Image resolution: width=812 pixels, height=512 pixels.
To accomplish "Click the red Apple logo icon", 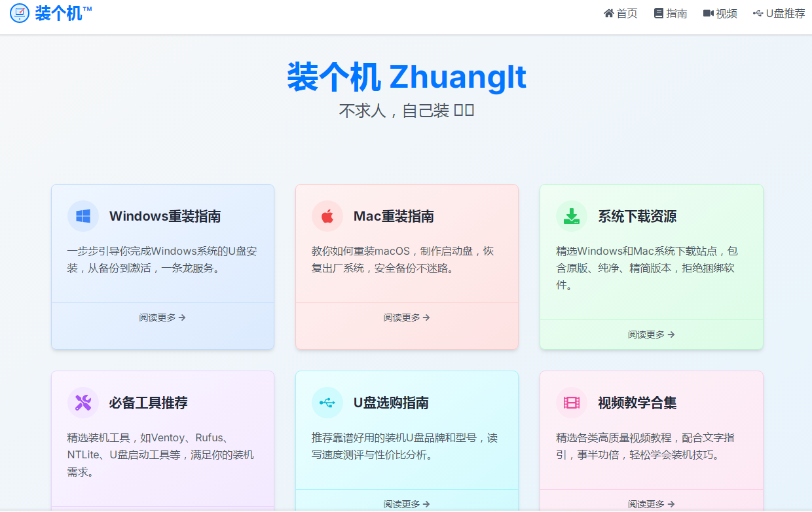I will point(327,216).
